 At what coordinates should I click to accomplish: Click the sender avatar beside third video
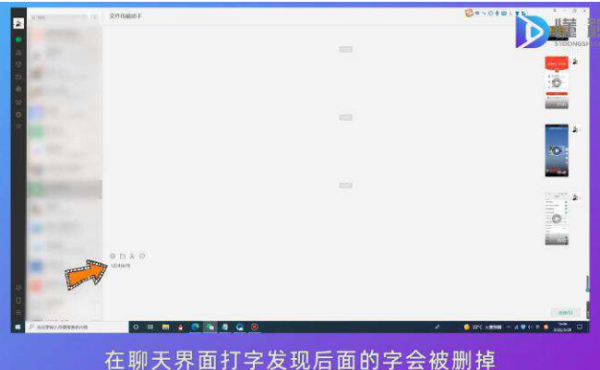(x=575, y=197)
